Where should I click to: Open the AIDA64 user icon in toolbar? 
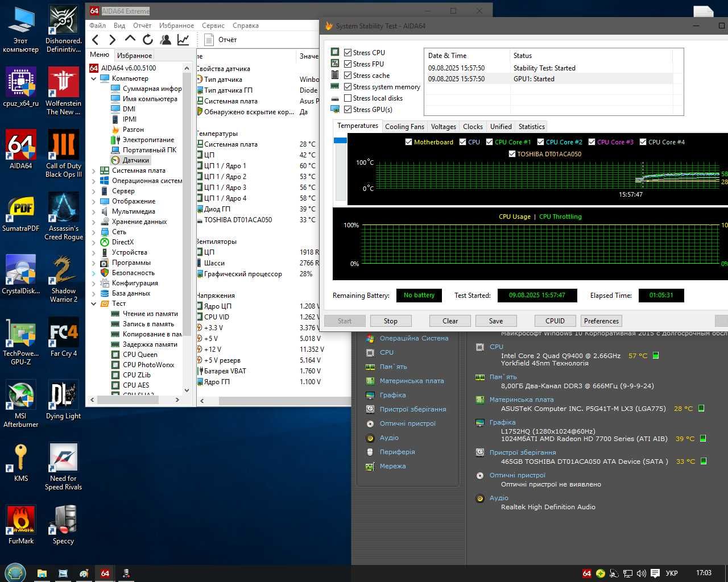click(166, 39)
